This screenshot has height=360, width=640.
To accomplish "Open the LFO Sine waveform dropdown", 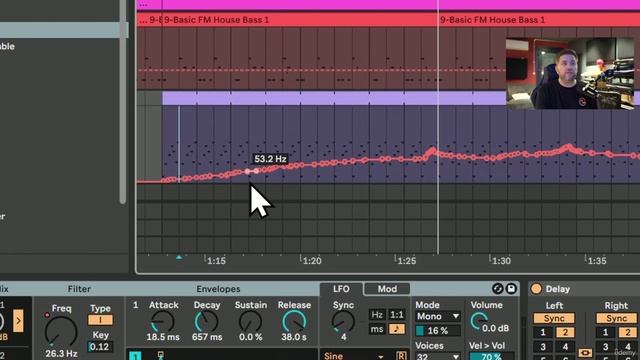I will pos(353,356).
